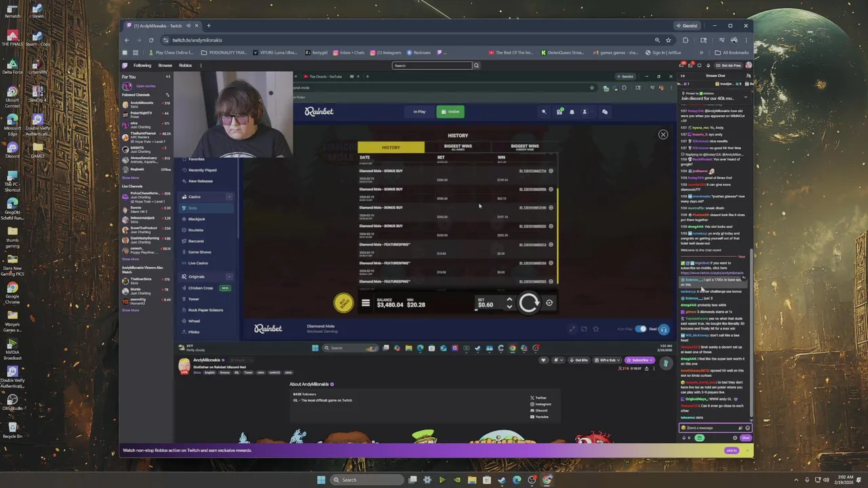This screenshot has height=488, width=868.
Task: Click the Gift a Sub button
Action: click(x=606, y=360)
